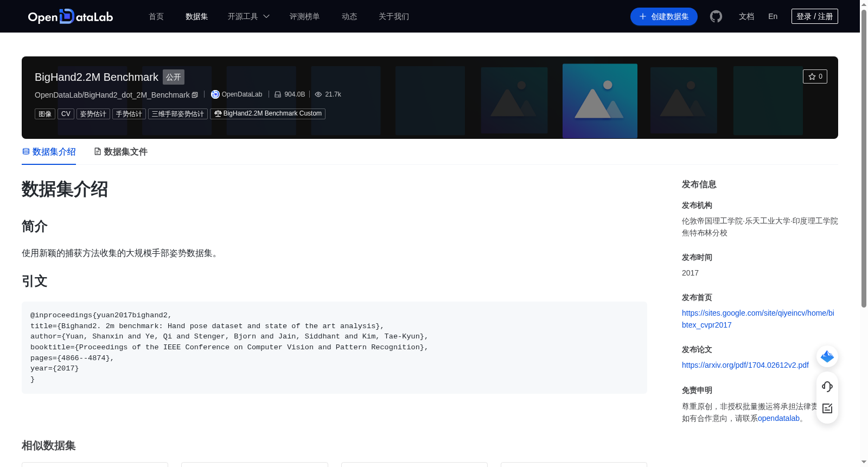Image resolution: width=868 pixels, height=467 pixels.
Task: Open the feedback edit note icon
Action: pyautogui.click(x=827, y=408)
